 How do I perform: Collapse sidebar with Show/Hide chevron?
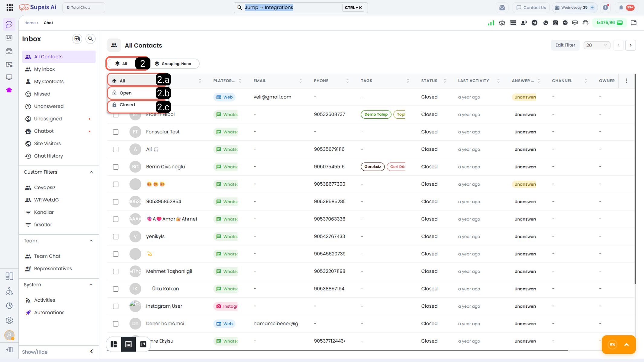click(92, 351)
